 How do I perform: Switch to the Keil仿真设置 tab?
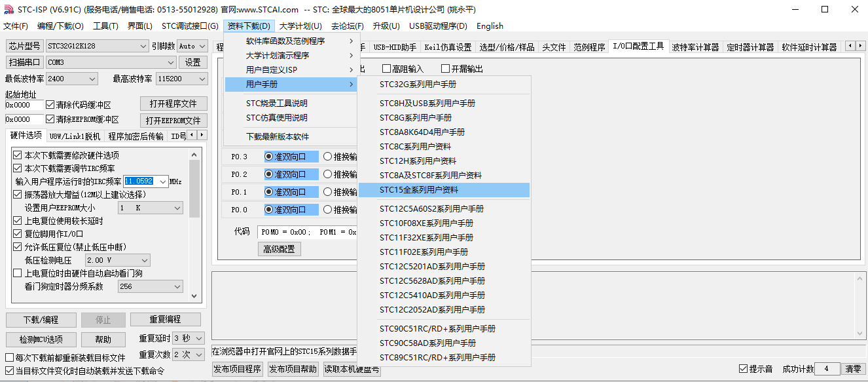pos(448,47)
